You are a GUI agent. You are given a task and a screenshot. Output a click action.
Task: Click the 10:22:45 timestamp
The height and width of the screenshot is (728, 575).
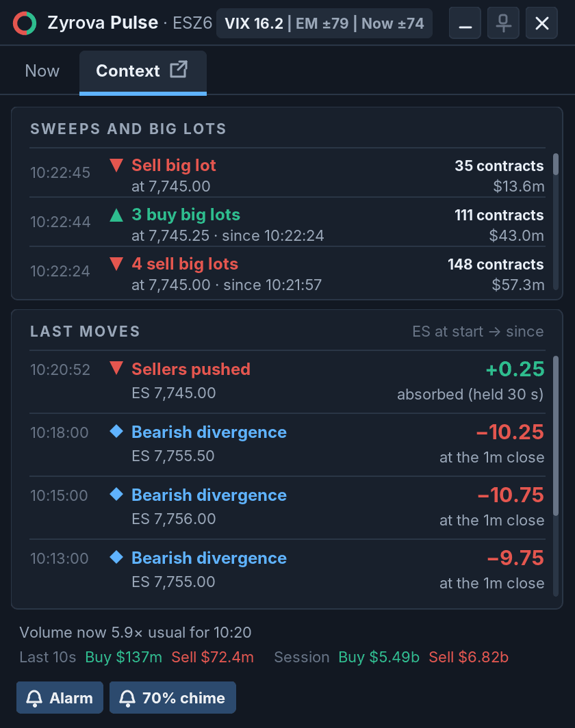60,172
